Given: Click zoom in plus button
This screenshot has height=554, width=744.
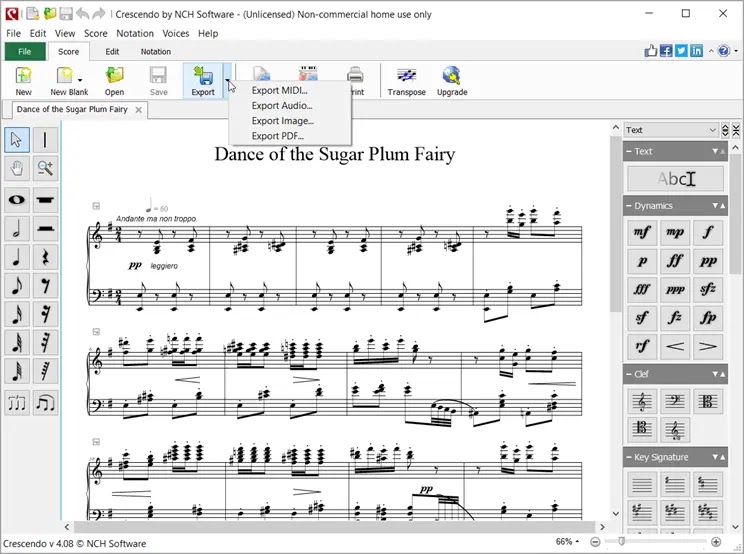Looking at the screenshot, I should [x=716, y=541].
